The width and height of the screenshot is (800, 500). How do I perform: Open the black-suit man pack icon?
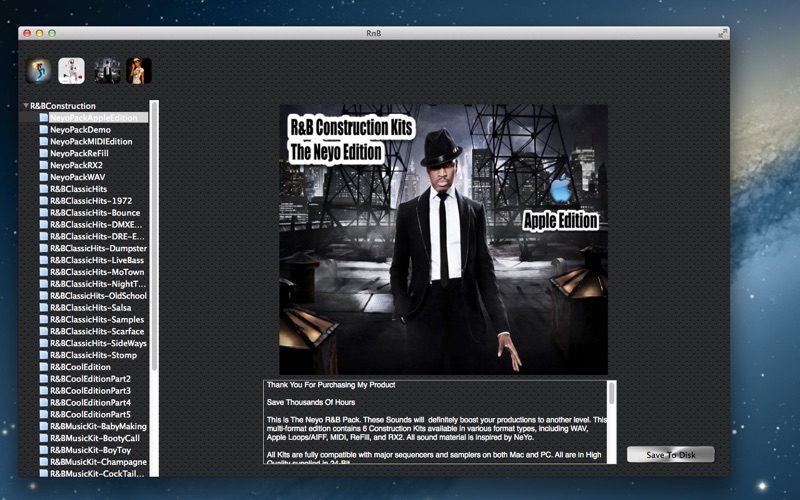[x=107, y=70]
